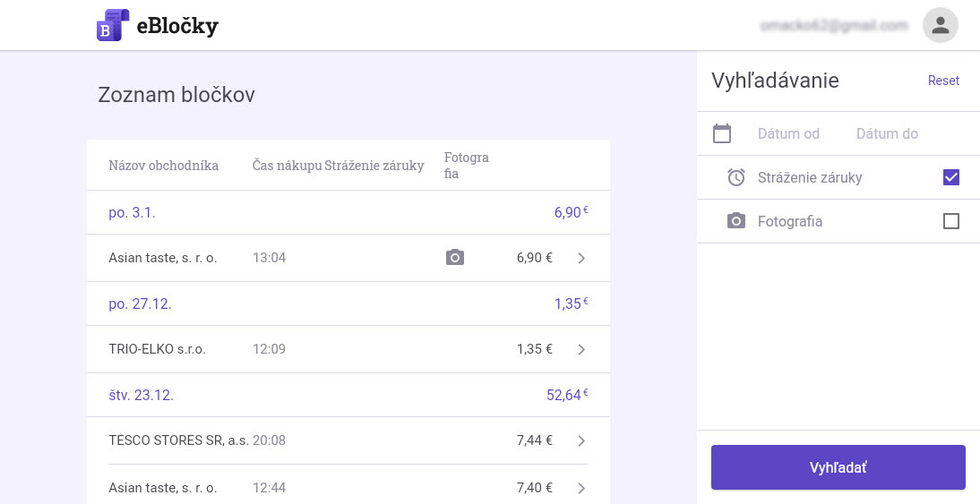Click the calendar icon in search panel
The image size is (980, 504).
[722, 133]
